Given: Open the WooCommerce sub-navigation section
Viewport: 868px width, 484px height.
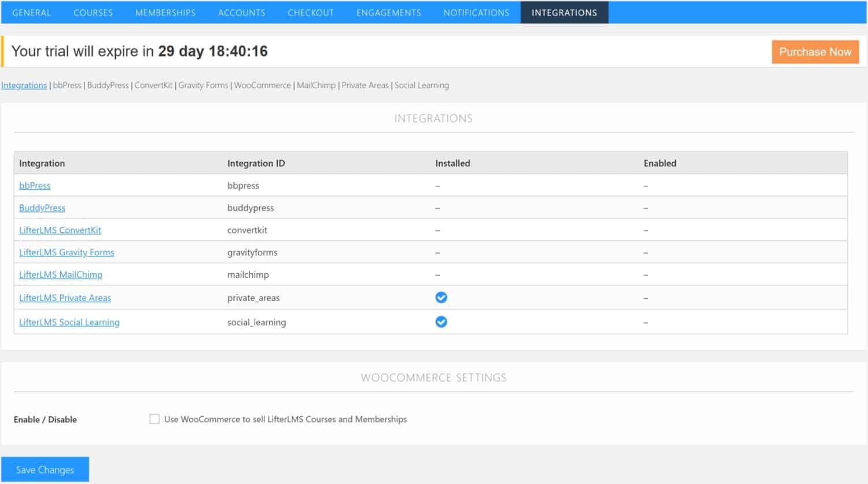Looking at the screenshot, I should 262,85.
